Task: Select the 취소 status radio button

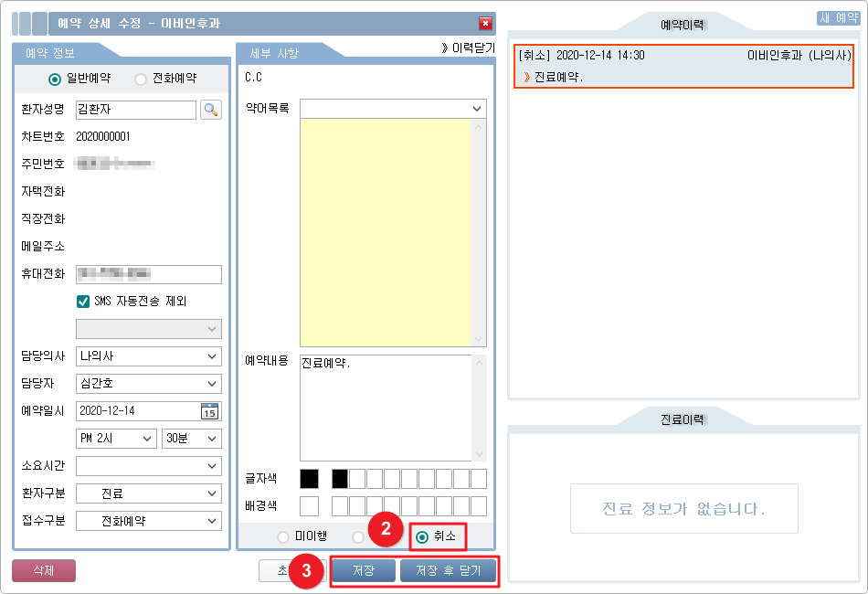Action: (x=422, y=536)
